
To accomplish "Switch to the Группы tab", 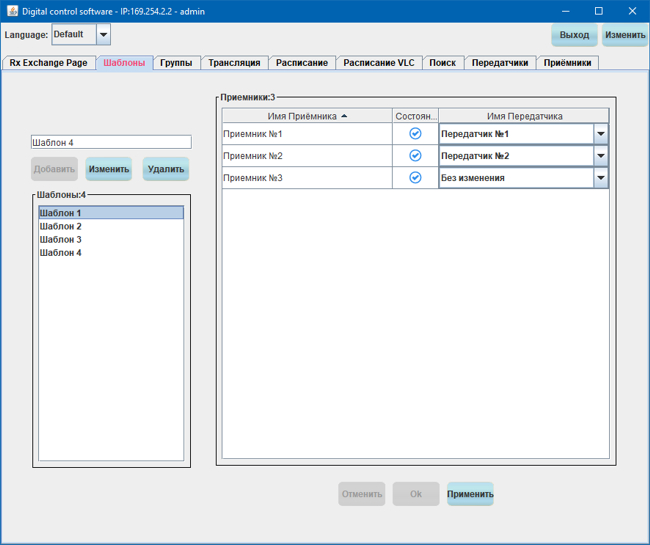I will [176, 62].
